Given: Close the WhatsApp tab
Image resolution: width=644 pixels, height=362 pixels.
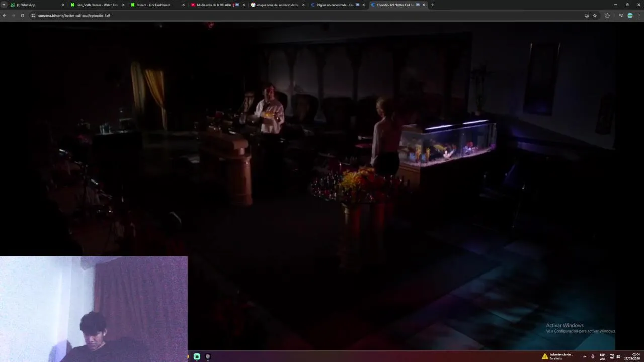Looking at the screenshot, I should 63,5.
